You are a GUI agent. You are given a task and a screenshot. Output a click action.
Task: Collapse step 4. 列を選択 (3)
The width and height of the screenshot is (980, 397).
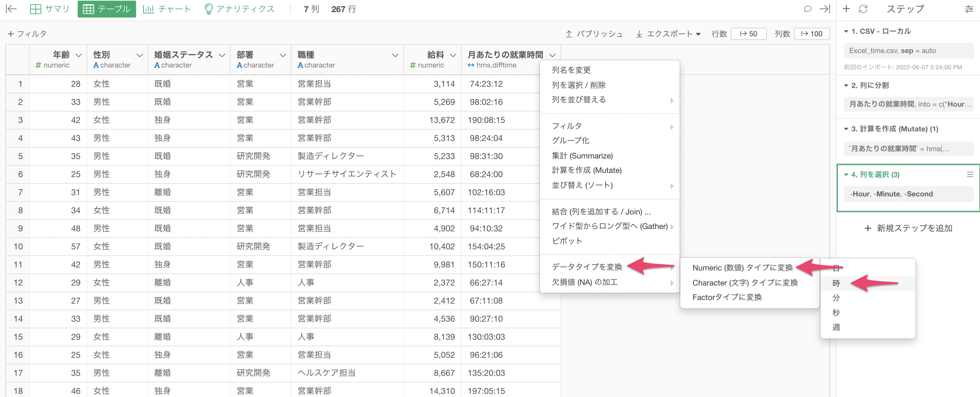click(846, 175)
